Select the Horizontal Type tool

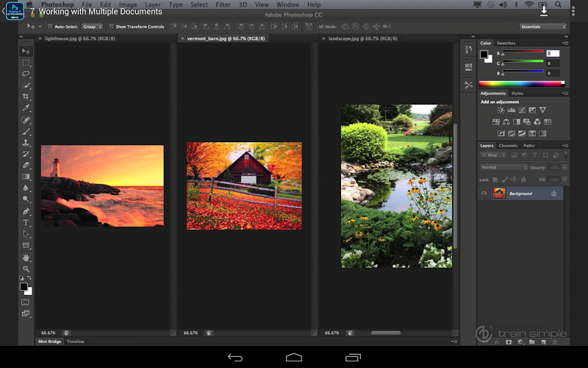coord(26,222)
